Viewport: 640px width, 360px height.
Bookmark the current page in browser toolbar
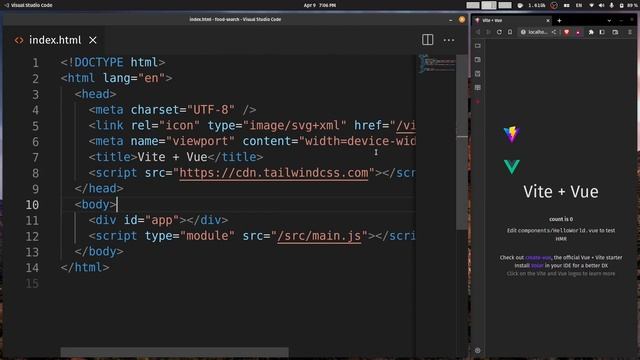pos(510,32)
